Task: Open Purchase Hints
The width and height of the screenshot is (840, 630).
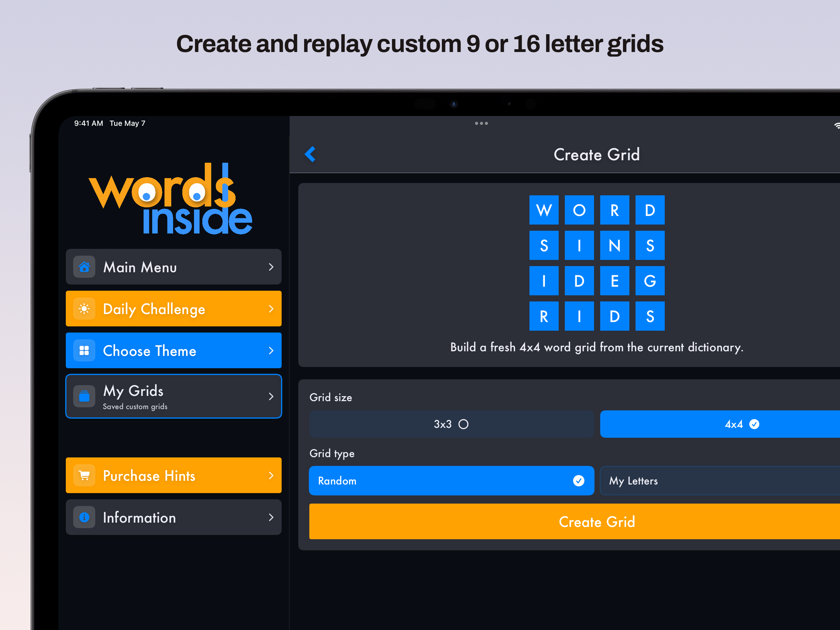Action: point(173,475)
